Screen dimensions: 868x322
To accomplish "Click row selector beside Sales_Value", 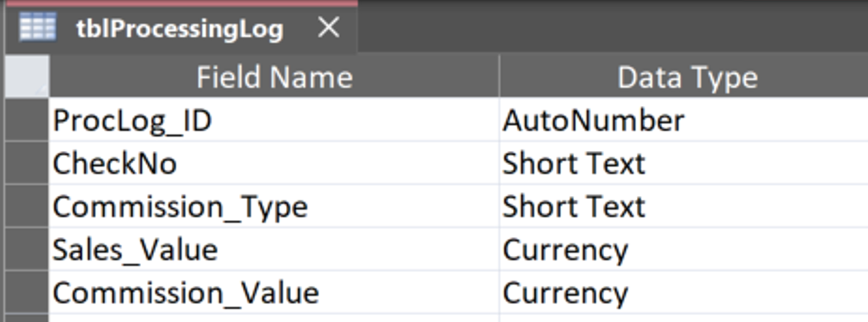I will [x=26, y=249].
